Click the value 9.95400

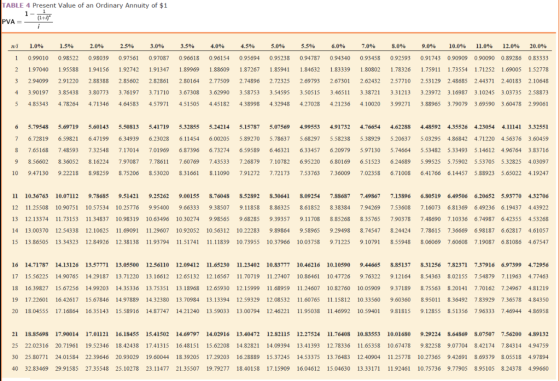click(x=159, y=207)
